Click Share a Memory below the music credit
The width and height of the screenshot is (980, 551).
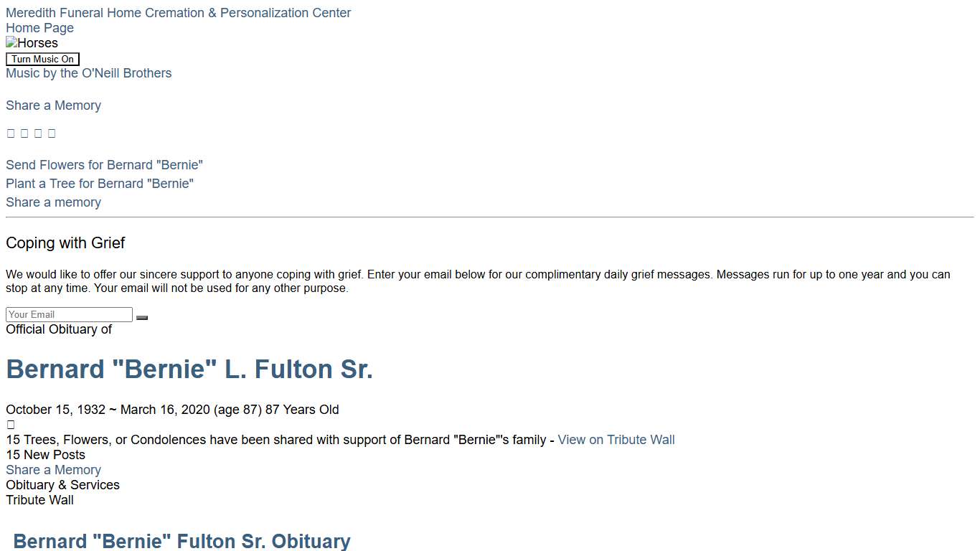point(53,105)
